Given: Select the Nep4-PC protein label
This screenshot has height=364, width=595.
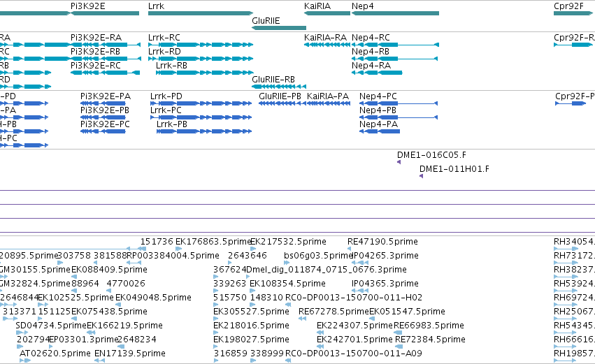Looking at the screenshot, I should pyautogui.click(x=378, y=96).
